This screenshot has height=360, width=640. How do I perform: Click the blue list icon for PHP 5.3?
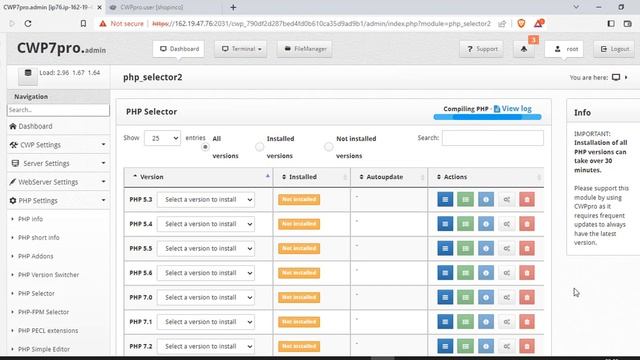pyautogui.click(x=445, y=200)
